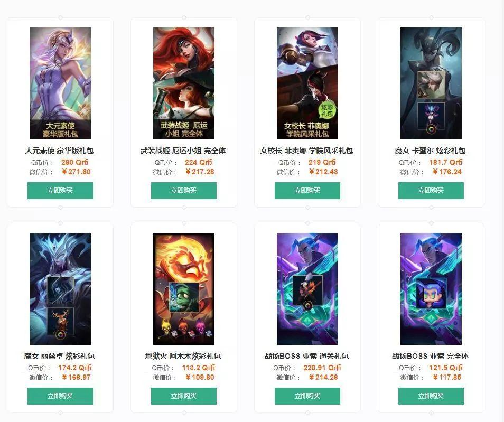
Task: Click 立即购买 for 魔女 卡蜜尔 炫彩礼包
Action: [x=431, y=191]
